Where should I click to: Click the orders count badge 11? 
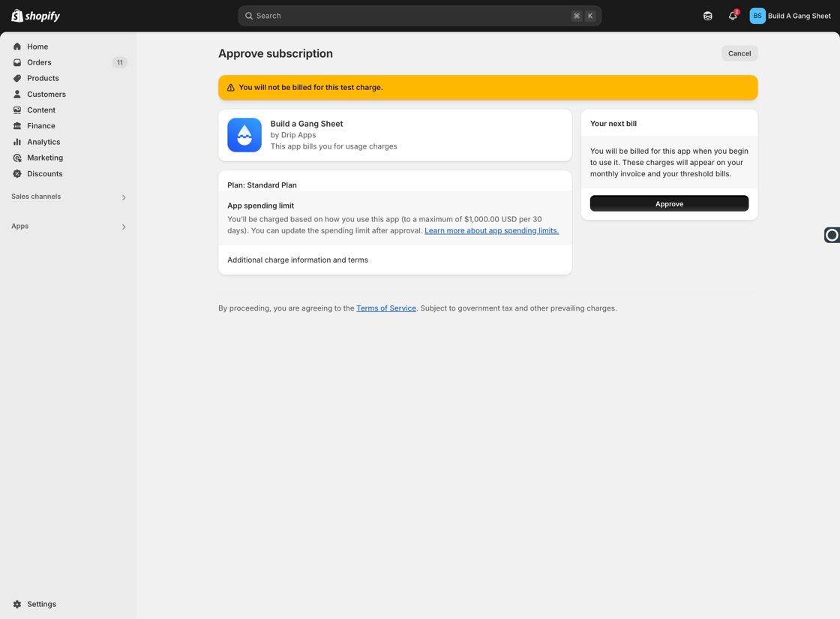tap(119, 63)
